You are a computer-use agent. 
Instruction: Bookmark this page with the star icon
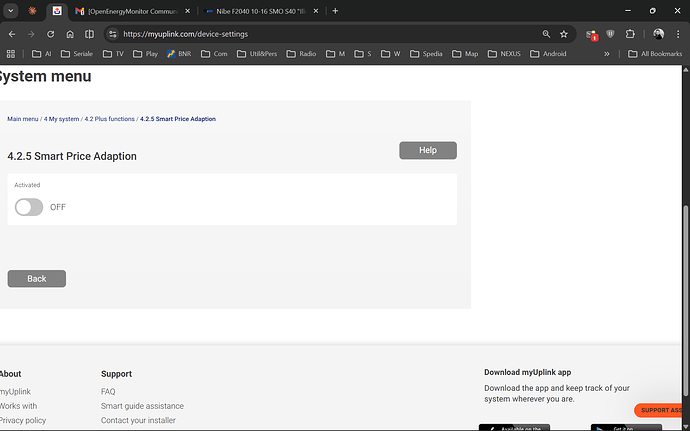[x=564, y=33]
